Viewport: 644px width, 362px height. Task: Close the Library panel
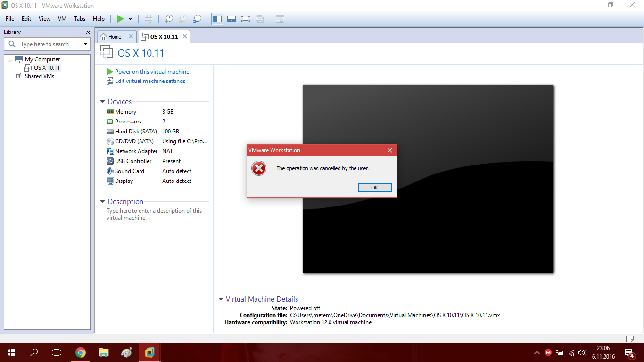coord(88,32)
